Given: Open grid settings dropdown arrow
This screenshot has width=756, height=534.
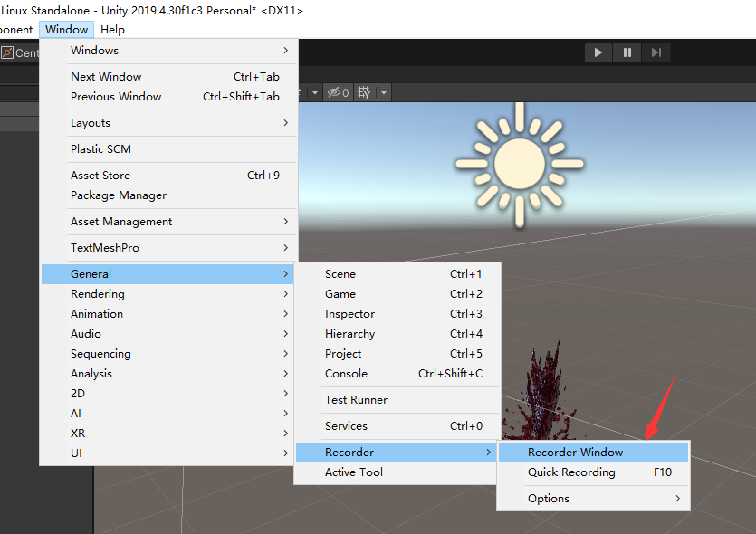Looking at the screenshot, I should tap(384, 92).
